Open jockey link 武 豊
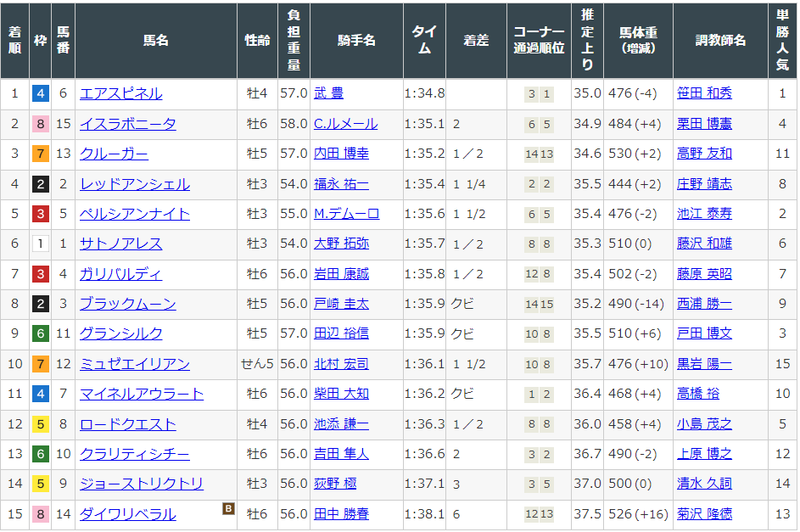The width and height of the screenshot is (800, 532). coord(328,93)
